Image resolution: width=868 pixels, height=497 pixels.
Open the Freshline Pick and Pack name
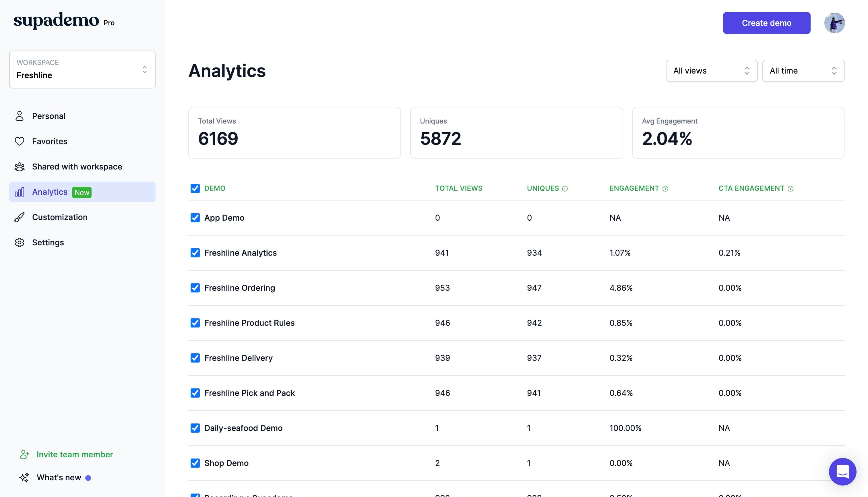pyautogui.click(x=249, y=393)
